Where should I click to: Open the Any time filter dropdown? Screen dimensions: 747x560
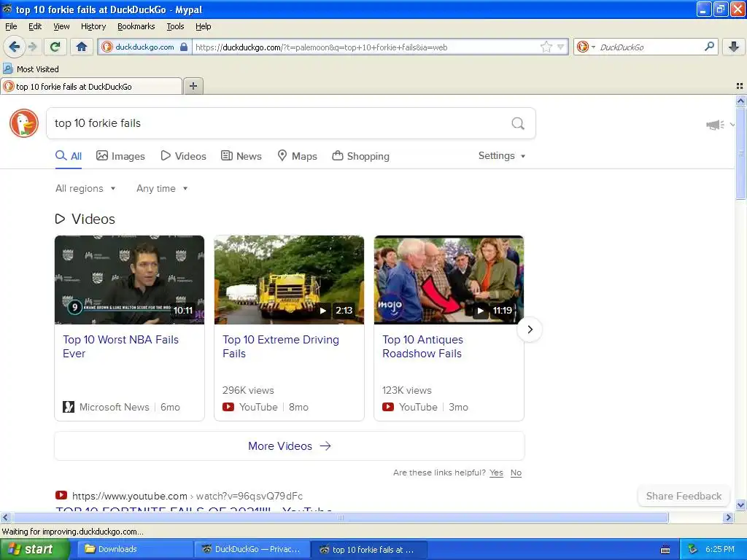pos(162,189)
